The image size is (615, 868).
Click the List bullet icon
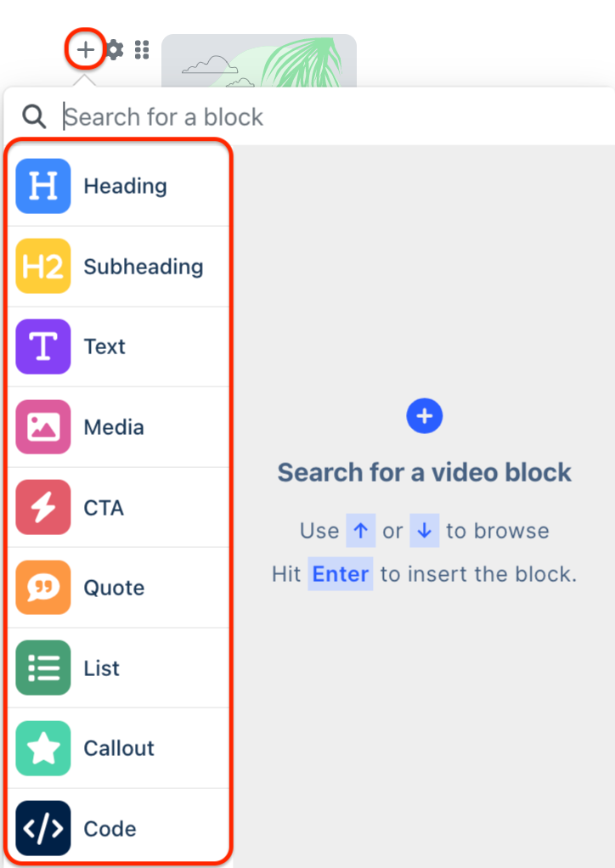point(42,668)
